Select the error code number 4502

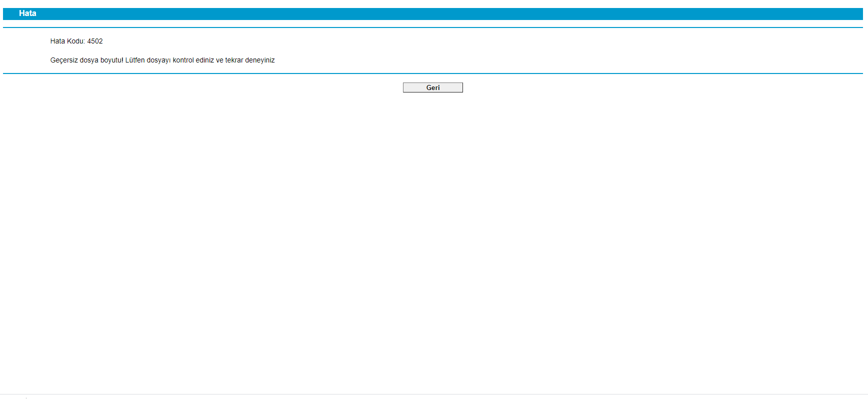[95, 41]
